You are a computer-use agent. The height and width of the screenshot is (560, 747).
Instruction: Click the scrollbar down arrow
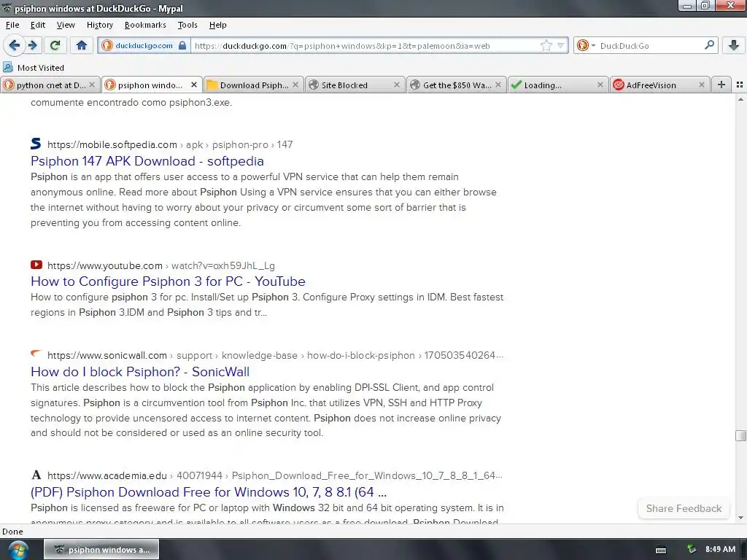(740, 518)
